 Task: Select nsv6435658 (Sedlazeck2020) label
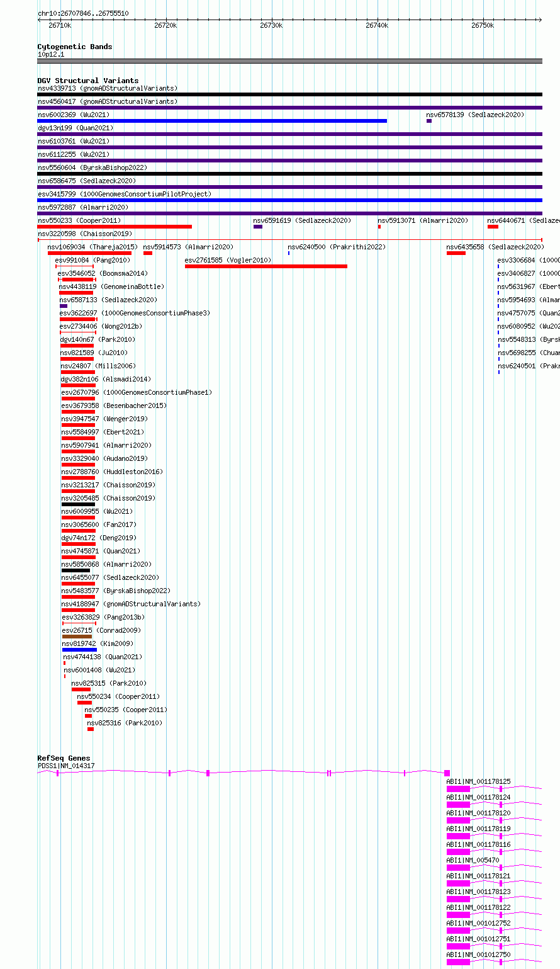(495, 247)
